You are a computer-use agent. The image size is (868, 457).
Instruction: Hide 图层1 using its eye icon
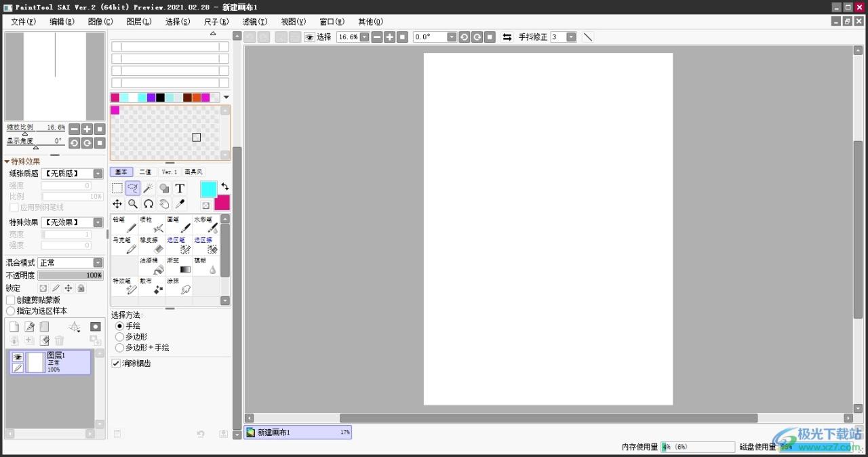pyautogui.click(x=18, y=357)
